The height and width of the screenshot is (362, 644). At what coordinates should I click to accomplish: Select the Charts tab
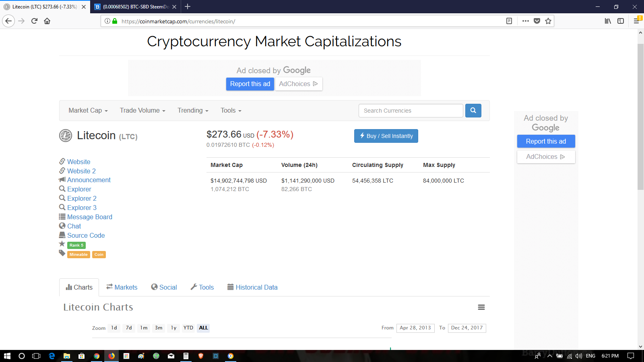click(79, 287)
